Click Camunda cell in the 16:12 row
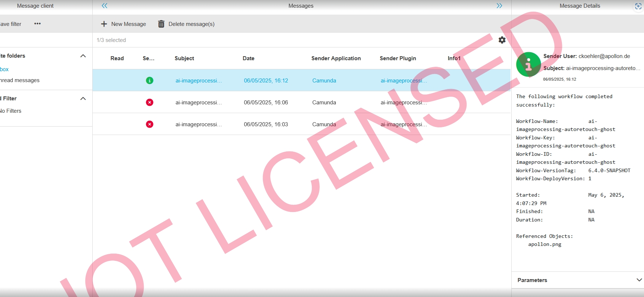 [324, 81]
